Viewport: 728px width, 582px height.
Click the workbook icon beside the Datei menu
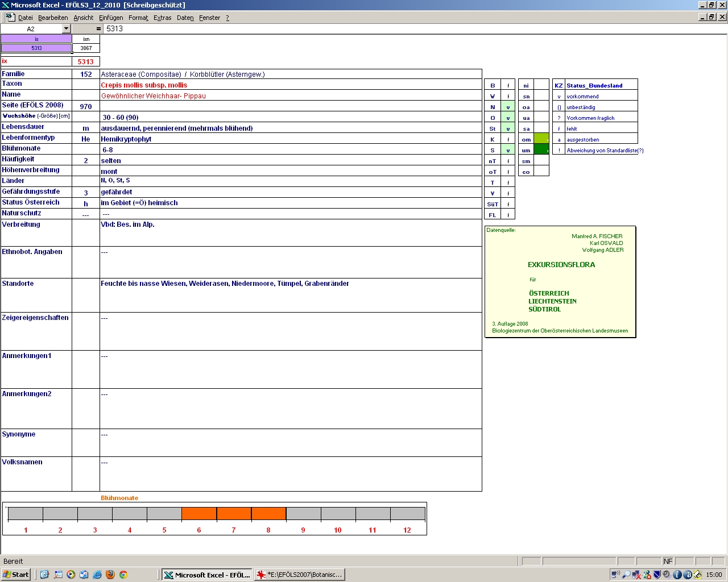tap(10, 18)
